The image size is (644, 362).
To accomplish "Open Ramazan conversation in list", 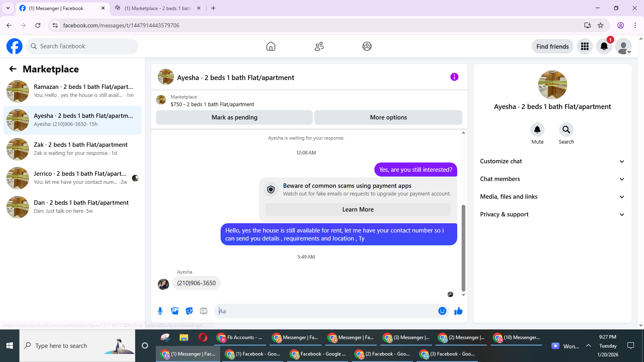I will point(72,91).
